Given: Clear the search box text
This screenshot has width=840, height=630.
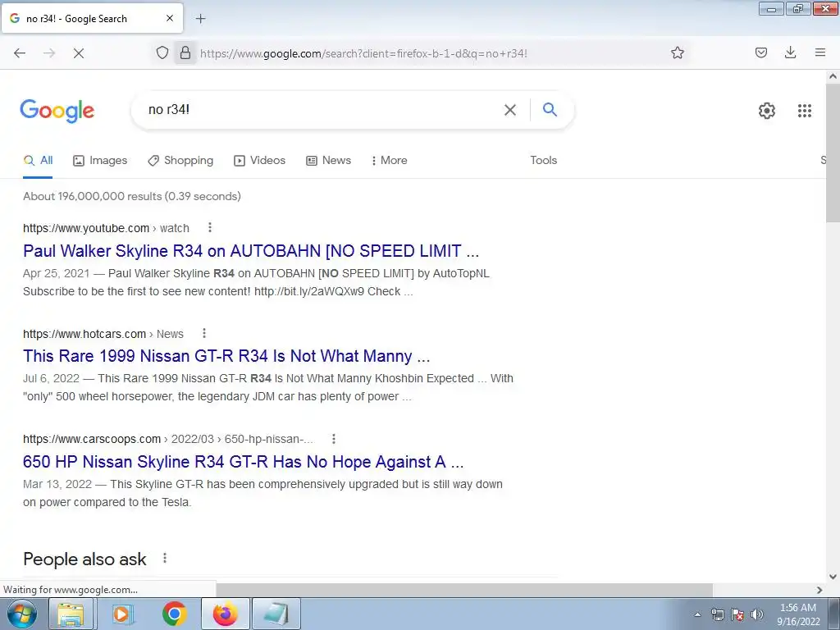Looking at the screenshot, I should tap(510, 110).
